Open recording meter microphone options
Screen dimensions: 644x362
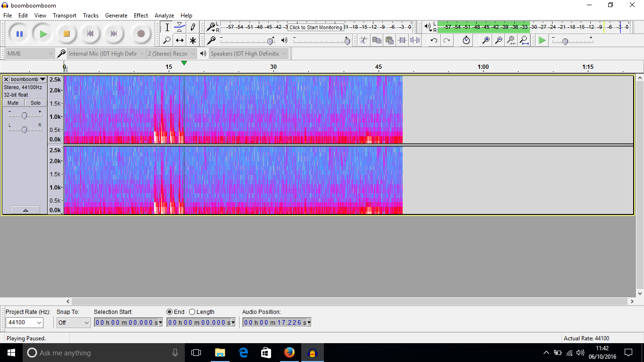[212, 27]
